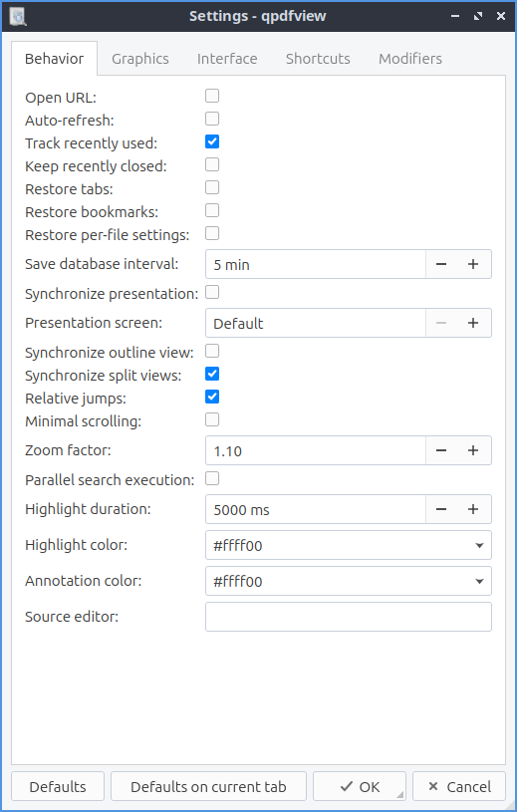Open the Annotation color dropdown
The height and width of the screenshot is (812, 517).
(349, 581)
